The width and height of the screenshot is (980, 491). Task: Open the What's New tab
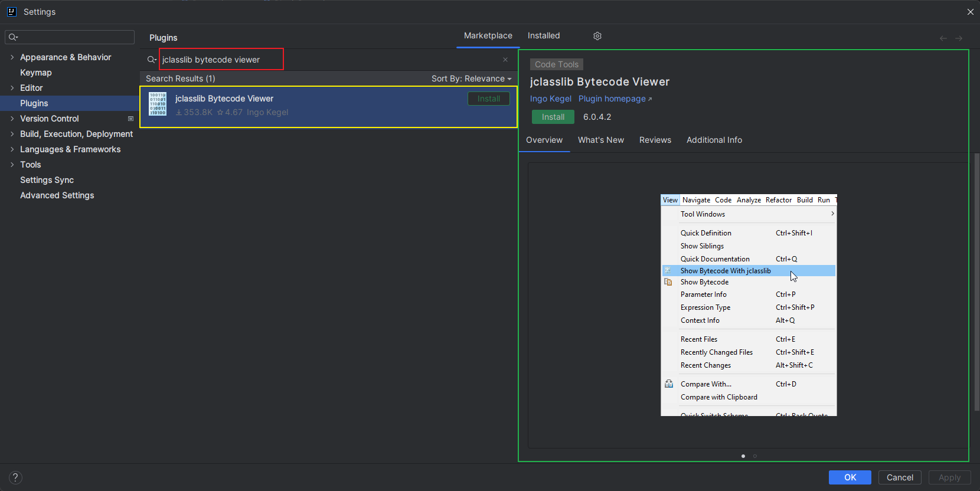[x=601, y=140]
